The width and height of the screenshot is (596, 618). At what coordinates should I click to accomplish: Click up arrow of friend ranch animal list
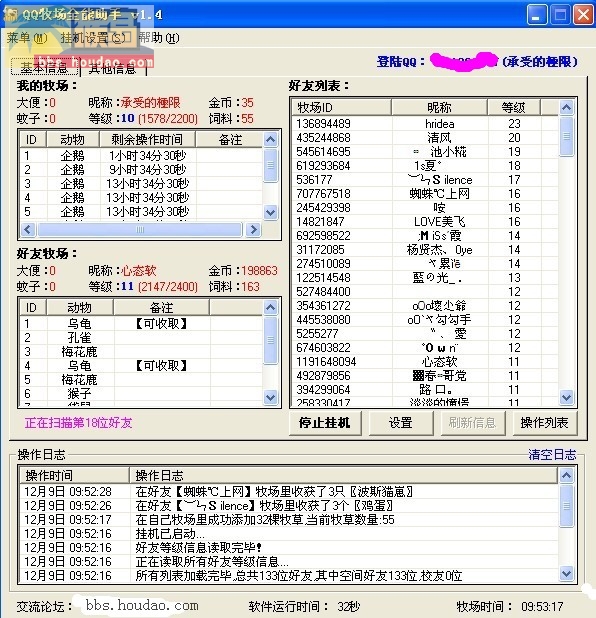[270, 307]
